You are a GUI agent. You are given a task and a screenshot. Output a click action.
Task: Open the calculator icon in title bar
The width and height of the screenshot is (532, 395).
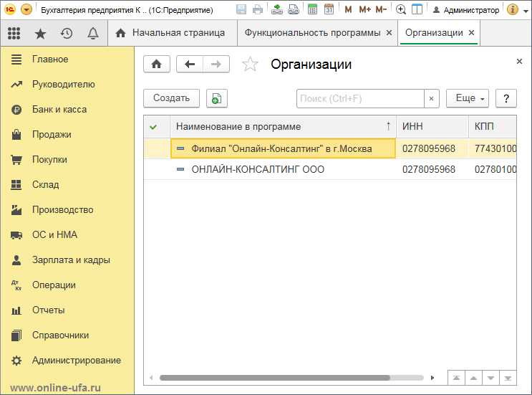(312, 9)
